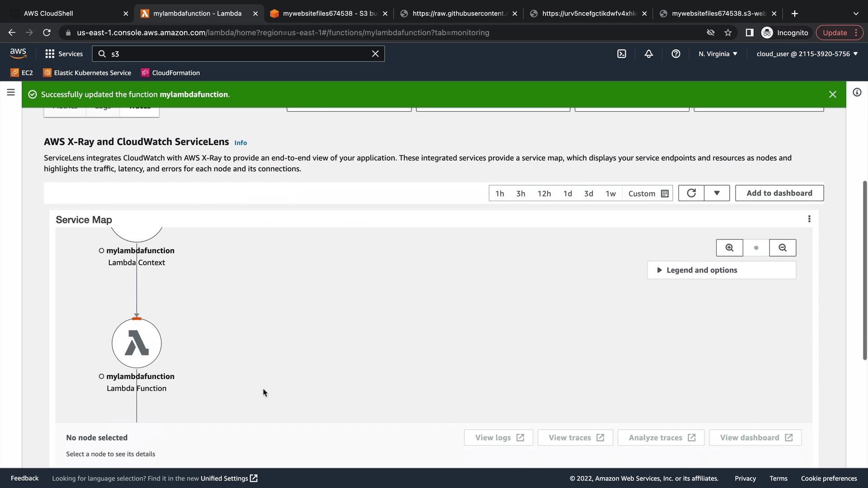Open the AWS help question-mark icon
The image size is (868, 488).
(x=676, y=54)
